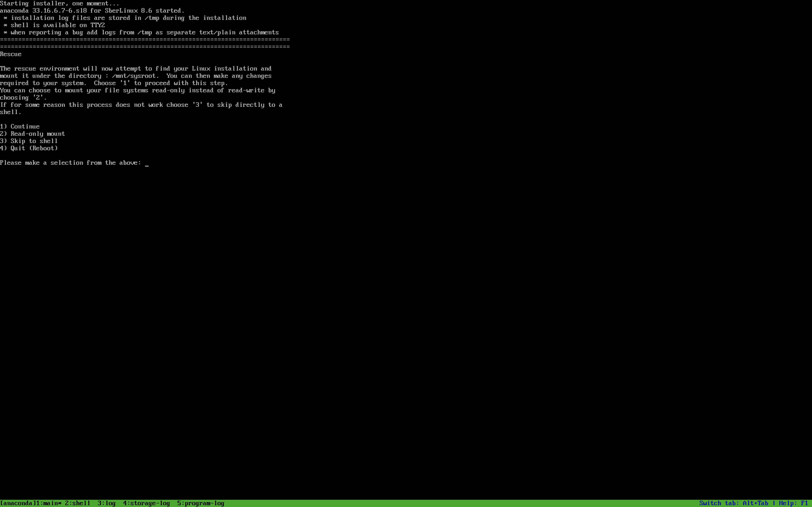
Task: Open the 2:shell tab
Action: tap(77, 503)
